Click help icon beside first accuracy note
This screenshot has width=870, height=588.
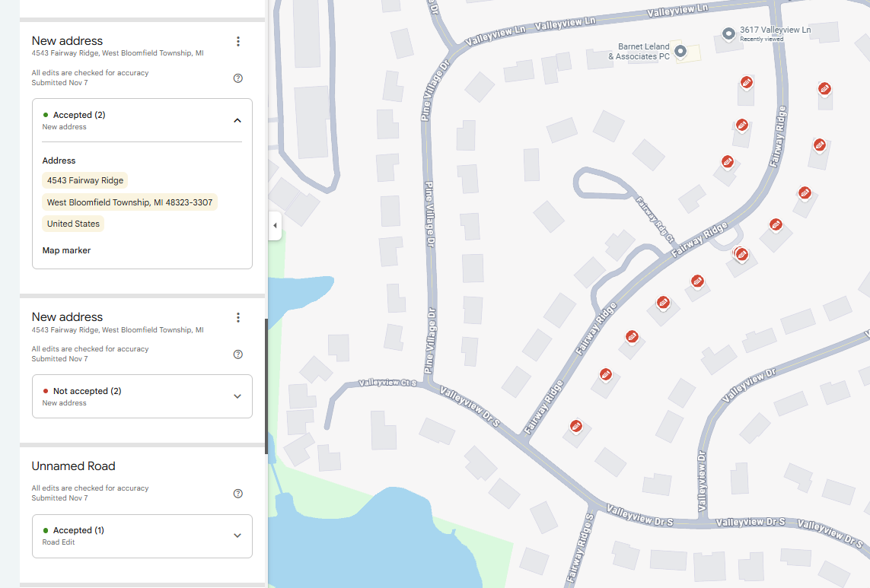click(x=238, y=78)
